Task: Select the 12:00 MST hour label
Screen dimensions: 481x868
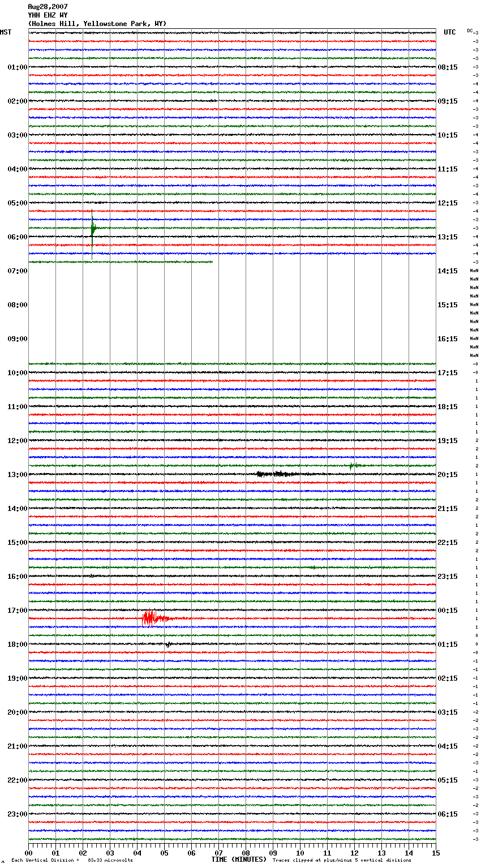Action: tap(18, 441)
